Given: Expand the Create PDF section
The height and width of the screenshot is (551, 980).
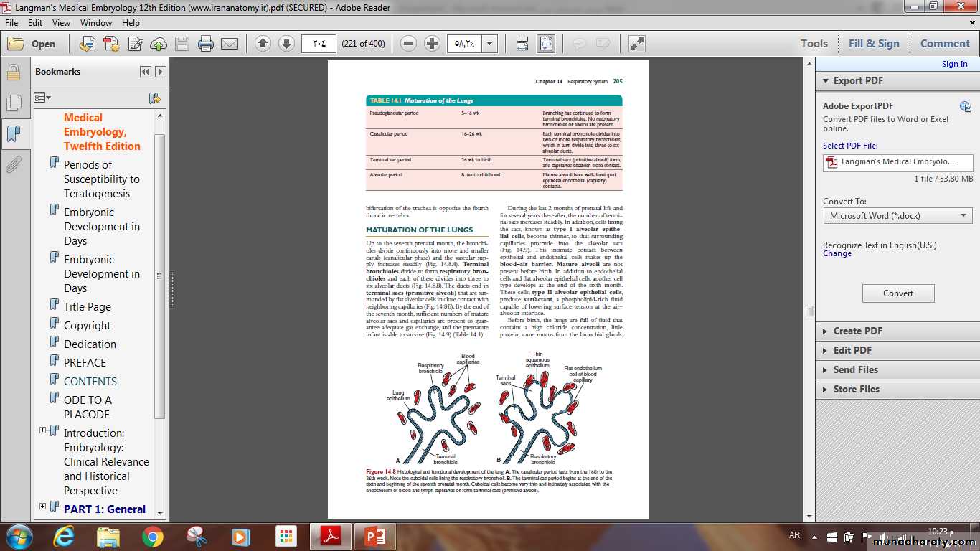Looking at the screenshot, I should (x=858, y=331).
